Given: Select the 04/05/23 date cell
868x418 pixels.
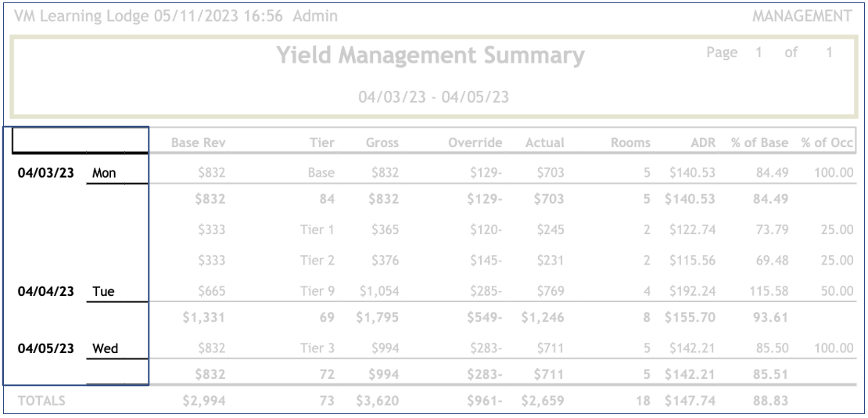Looking at the screenshot, I should [x=45, y=348].
